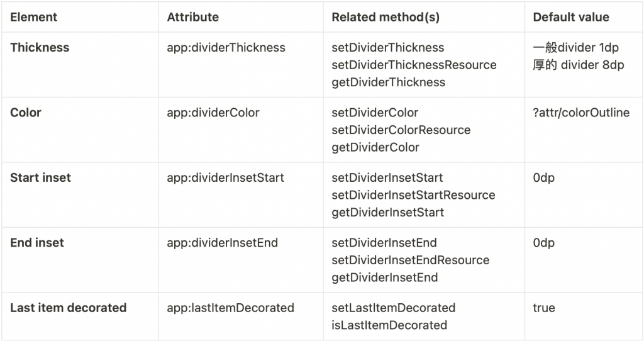Click the Related method(s) column header
644x341 pixels.
386,18
